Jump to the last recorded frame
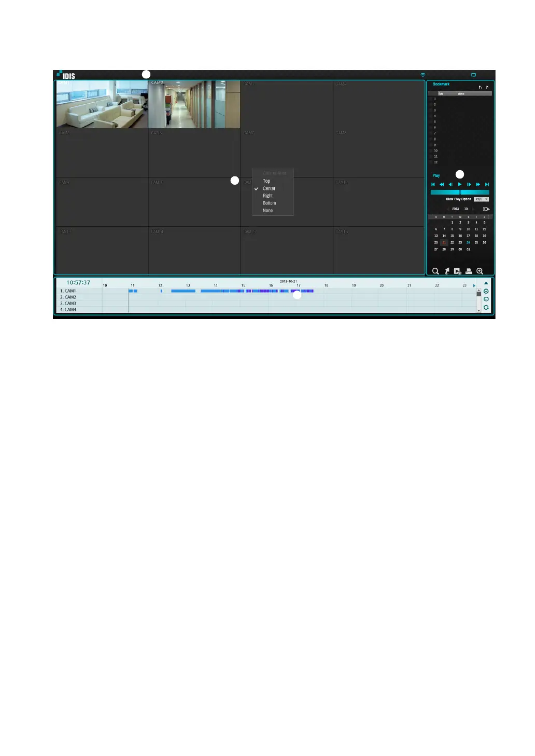 [x=487, y=185]
